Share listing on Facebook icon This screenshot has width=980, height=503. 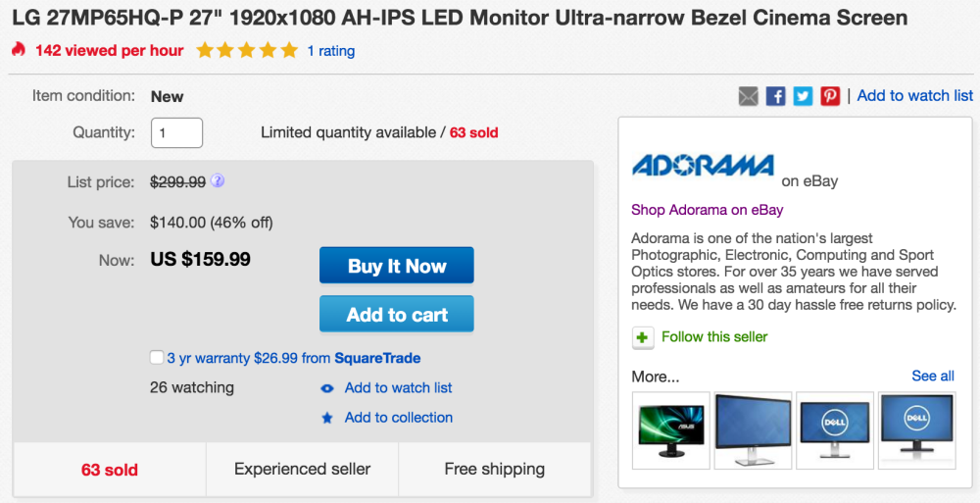pyautogui.click(x=776, y=96)
